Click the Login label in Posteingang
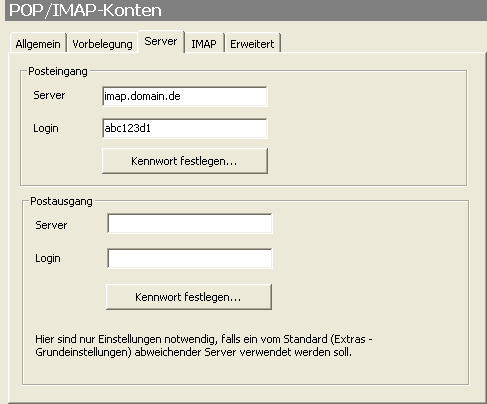This screenshot has width=487, height=404. (x=46, y=128)
